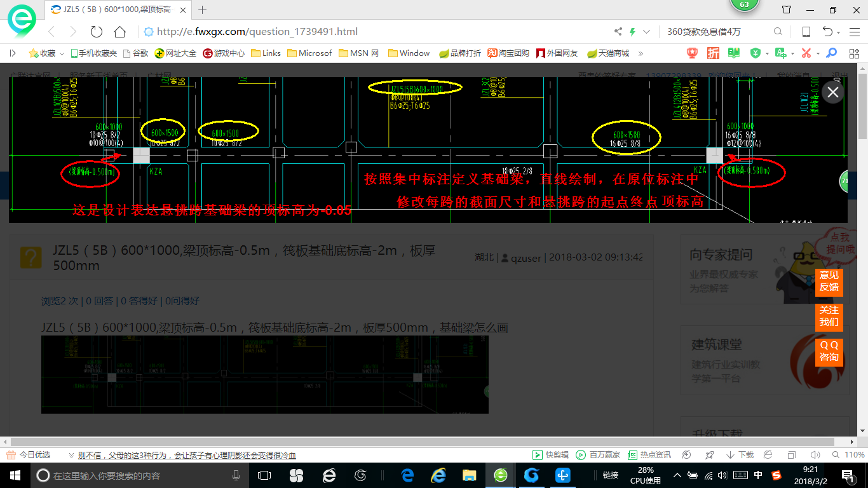The image size is (868, 488).
Task: Open the 淘宝团购 bookmark
Action: (x=508, y=53)
